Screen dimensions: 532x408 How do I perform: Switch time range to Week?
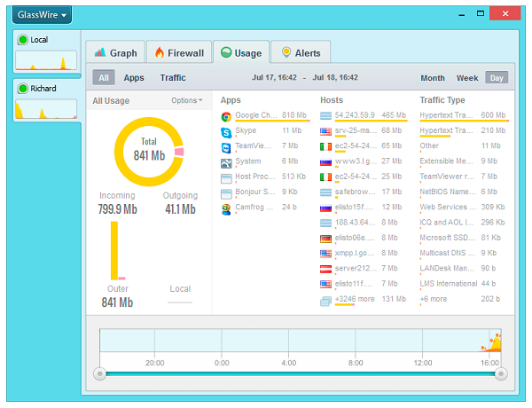coord(467,78)
